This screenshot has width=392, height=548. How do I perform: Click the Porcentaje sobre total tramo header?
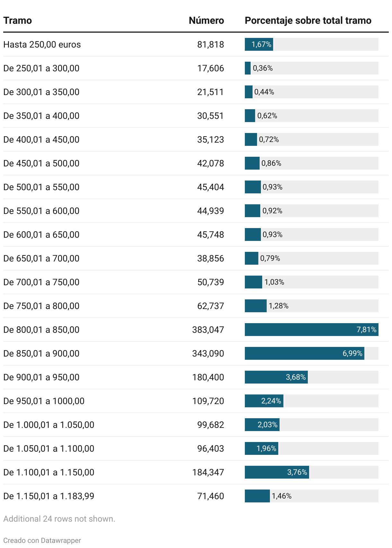[308, 21]
